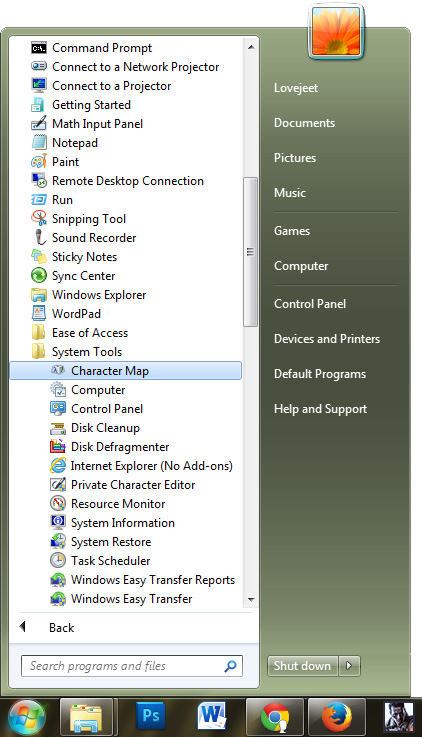The image size is (422, 737).
Task: Open the Sticky Notes icon
Action: point(39,257)
